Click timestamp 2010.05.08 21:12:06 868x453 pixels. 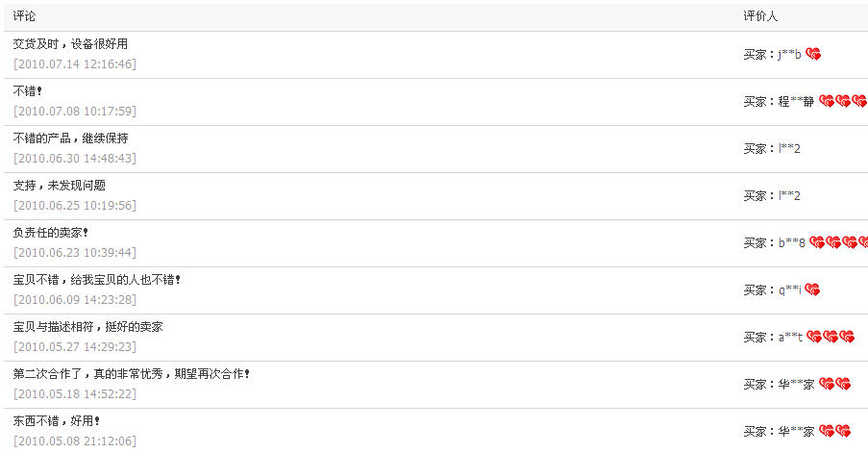75,440
